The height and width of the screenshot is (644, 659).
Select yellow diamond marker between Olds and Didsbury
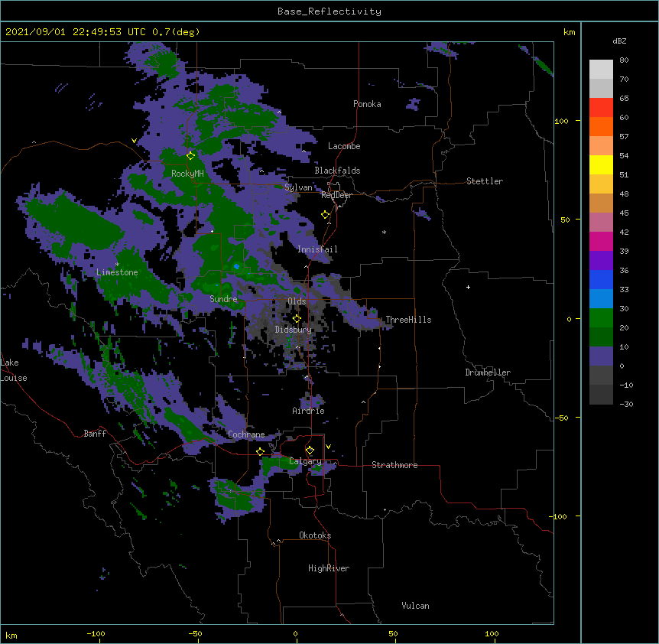(297, 318)
